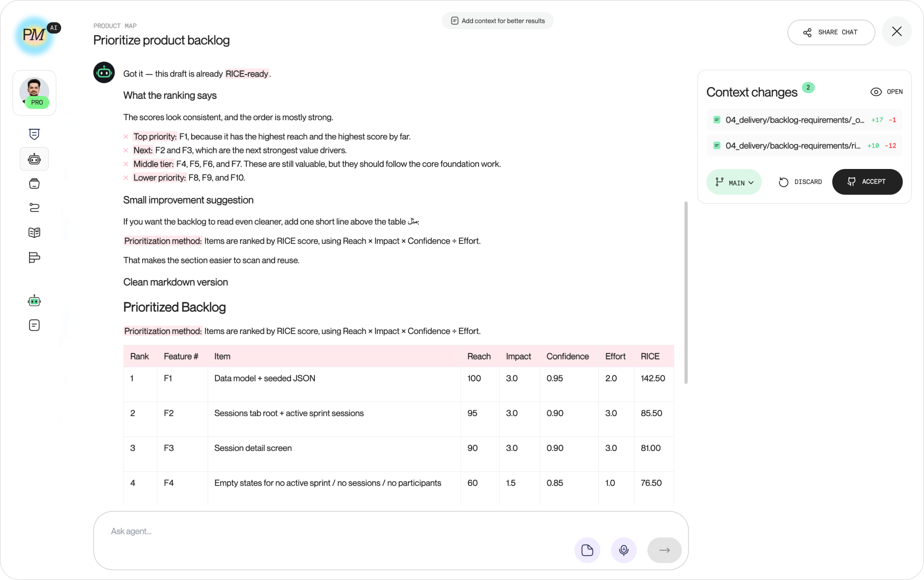924x580 pixels.
Task: Open the open-book icon in the sidebar
Action: (34, 232)
